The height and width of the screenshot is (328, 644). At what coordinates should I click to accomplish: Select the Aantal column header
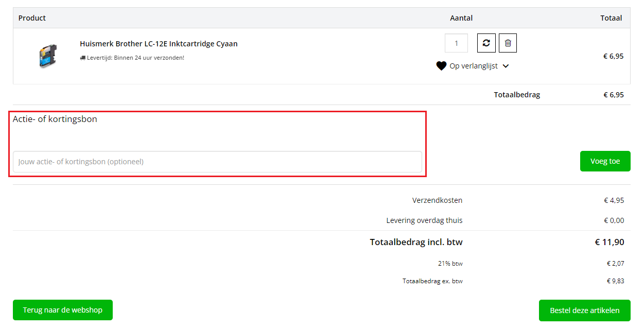point(461,18)
